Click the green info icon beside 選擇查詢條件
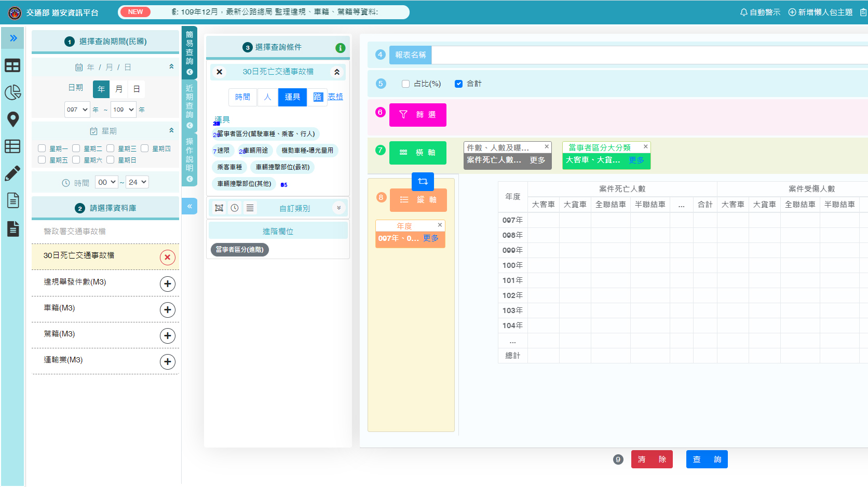This screenshot has width=868, height=487. [x=341, y=48]
